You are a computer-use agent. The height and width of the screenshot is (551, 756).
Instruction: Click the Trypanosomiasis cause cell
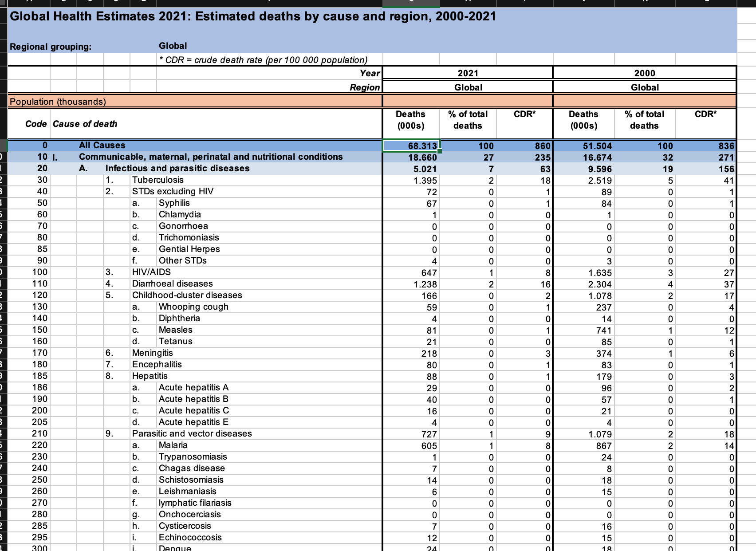193,457
